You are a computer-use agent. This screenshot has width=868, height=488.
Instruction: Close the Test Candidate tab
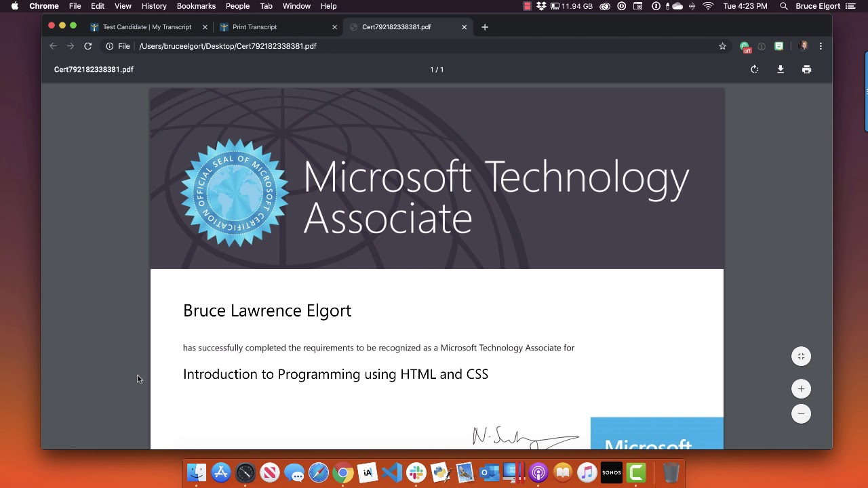click(x=205, y=27)
